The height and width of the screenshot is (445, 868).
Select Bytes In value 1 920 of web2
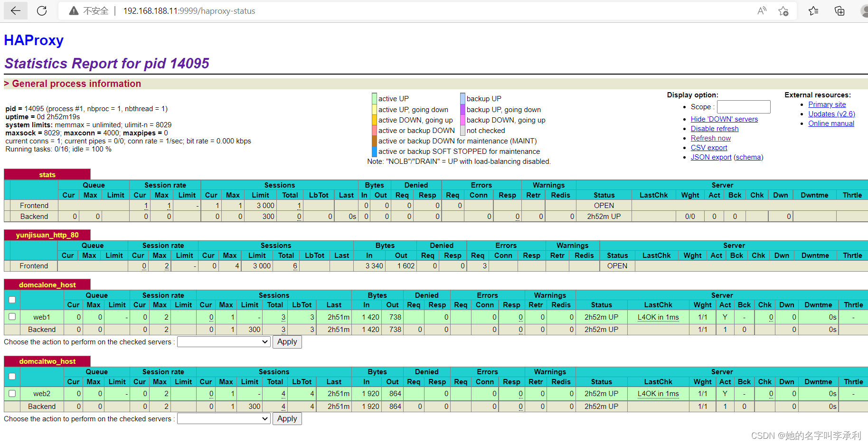tap(370, 393)
